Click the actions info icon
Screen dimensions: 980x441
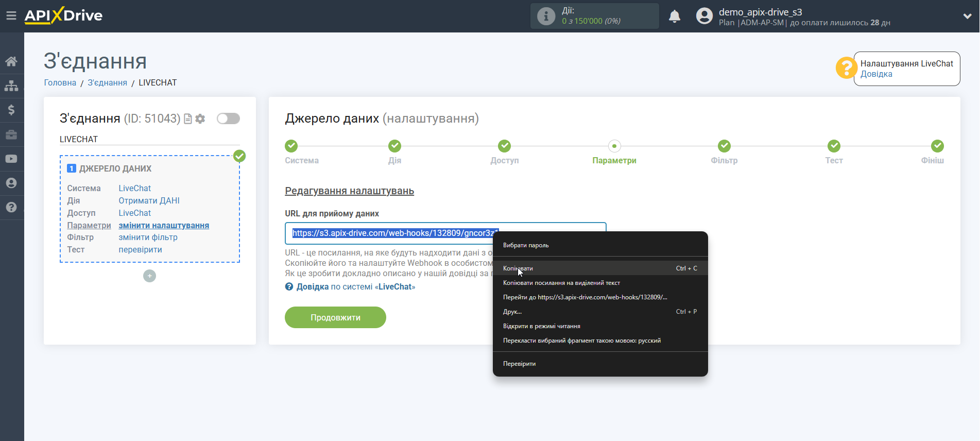[546, 16]
